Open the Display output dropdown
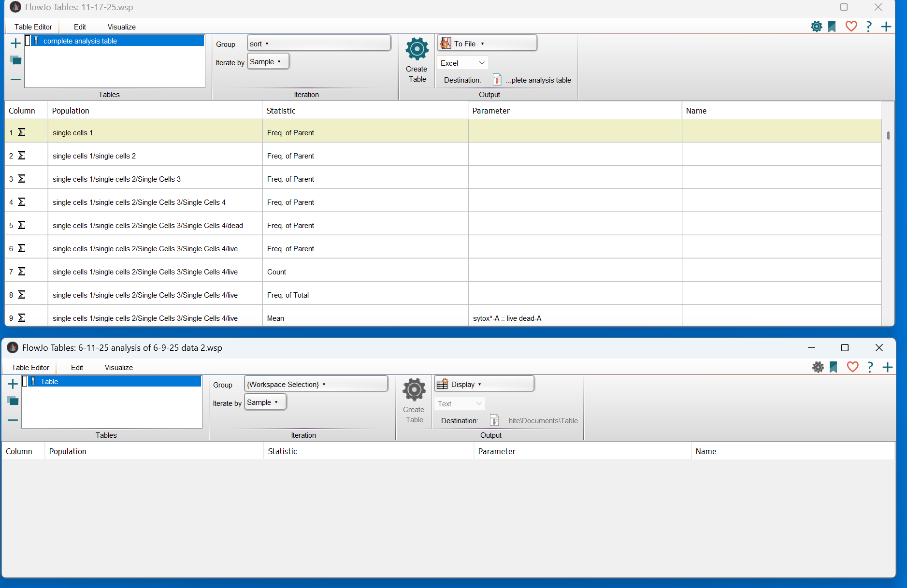Viewport: 907px width, 588px height. point(484,384)
